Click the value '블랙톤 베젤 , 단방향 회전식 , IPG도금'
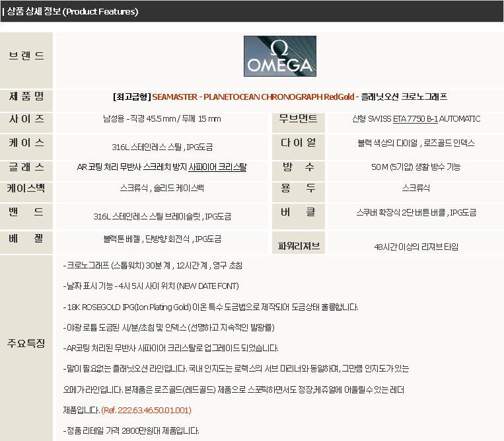The width and height of the screenshot is (504, 441). [162, 239]
